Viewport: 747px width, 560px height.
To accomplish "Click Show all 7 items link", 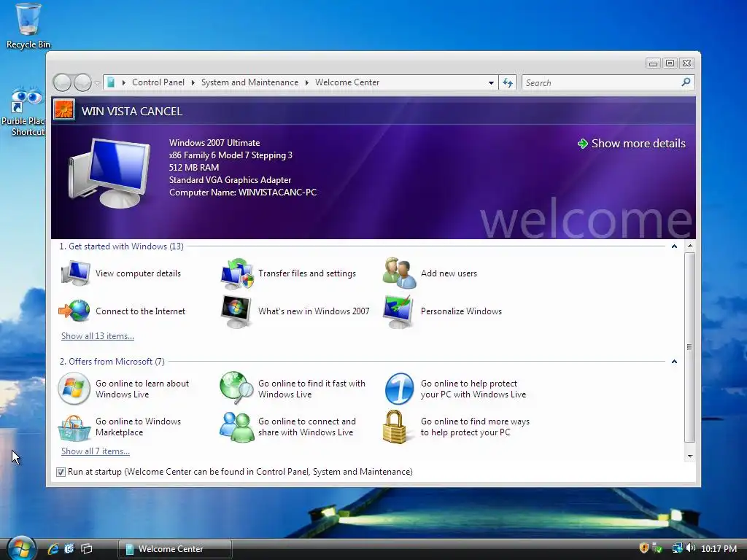I will [96, 451].
